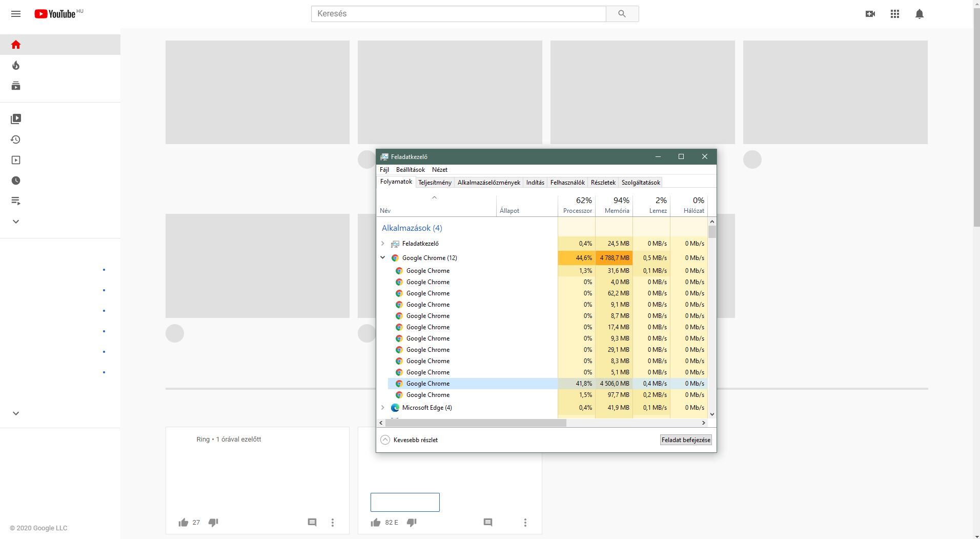Select the Microsoft Edge (4) row
The height and width of the screenshot is (539, 980).
pos(542,408)
